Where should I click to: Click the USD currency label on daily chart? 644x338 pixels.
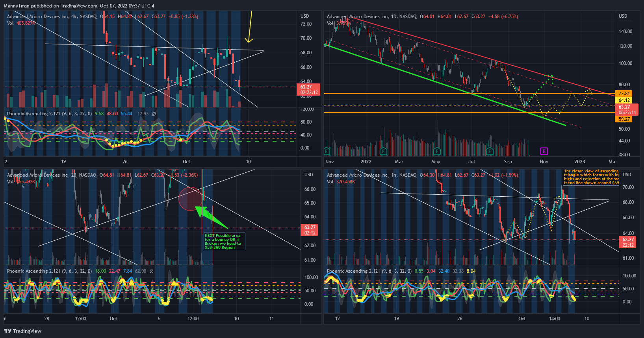tap(623, 16)
